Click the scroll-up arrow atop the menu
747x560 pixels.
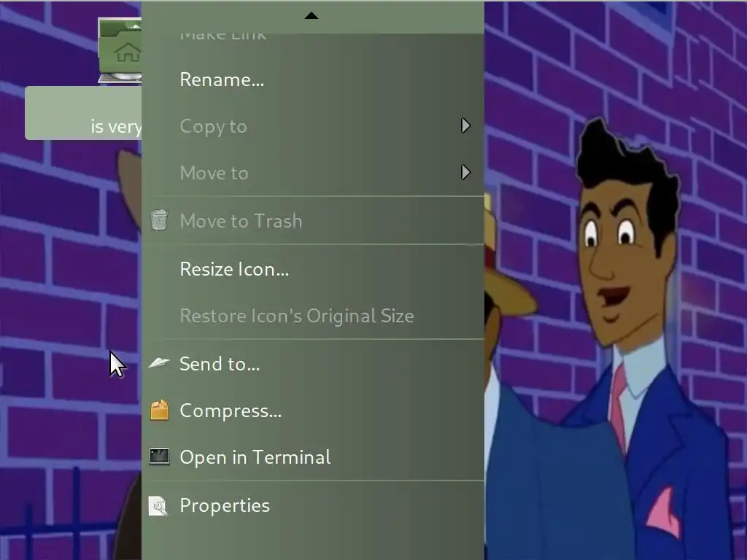tap(311, 16)
